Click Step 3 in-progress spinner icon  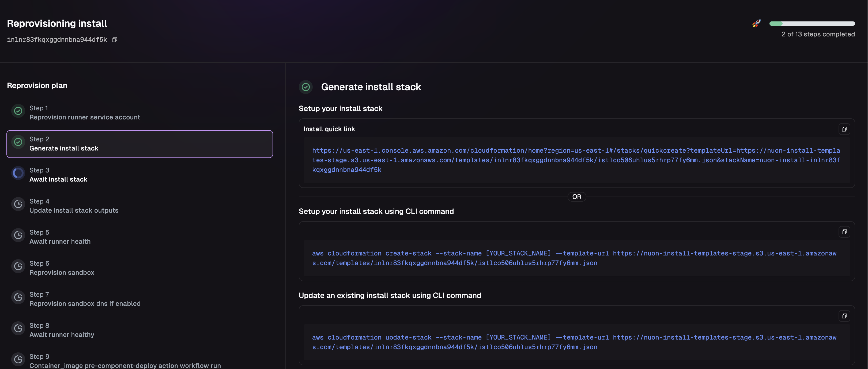click(x=18, y=173)
